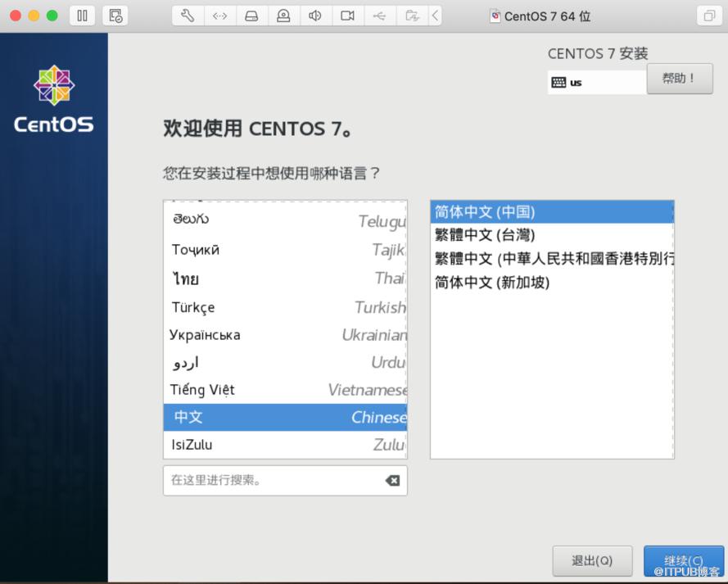
Task: Click the 继续(C) continue button
Action: click(x=684, y=561)
